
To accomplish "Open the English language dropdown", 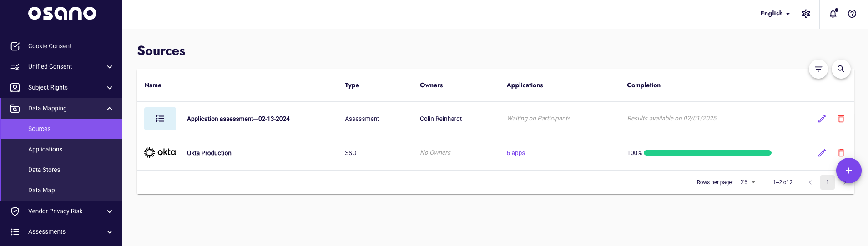I will click(775, 14).
